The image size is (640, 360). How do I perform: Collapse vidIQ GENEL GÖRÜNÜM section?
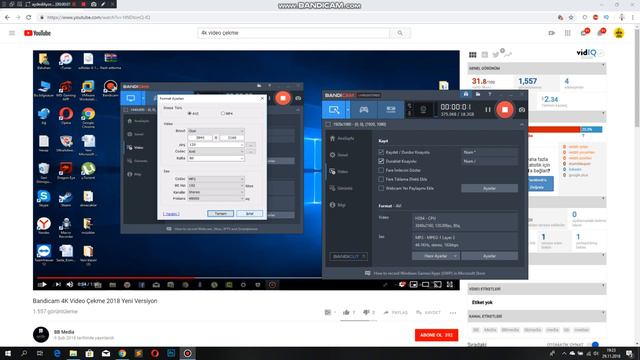coord(603,65)
